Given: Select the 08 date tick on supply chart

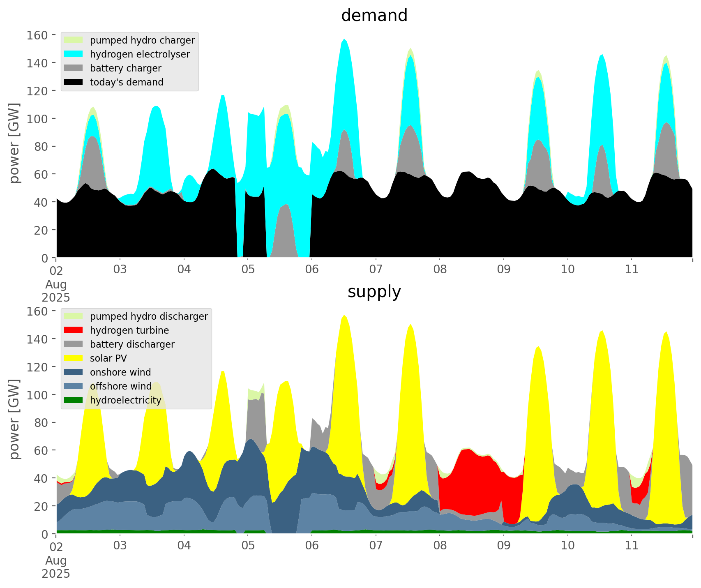Looking at the screenshot, I should (x=440, y=546).
